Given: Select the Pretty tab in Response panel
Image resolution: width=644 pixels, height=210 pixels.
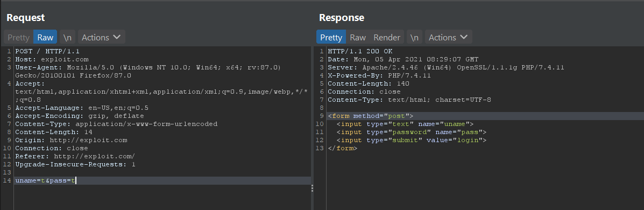Looking at the screenshot, I should click(331, 37).
